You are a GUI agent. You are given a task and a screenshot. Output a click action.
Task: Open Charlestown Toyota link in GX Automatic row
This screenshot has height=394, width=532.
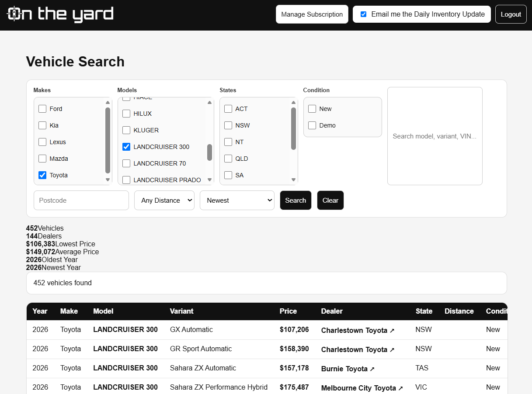(x=358, y=330)
